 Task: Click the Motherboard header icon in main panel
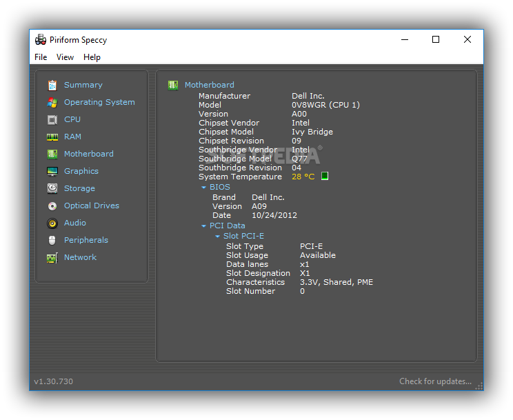[x=173, y=85]
